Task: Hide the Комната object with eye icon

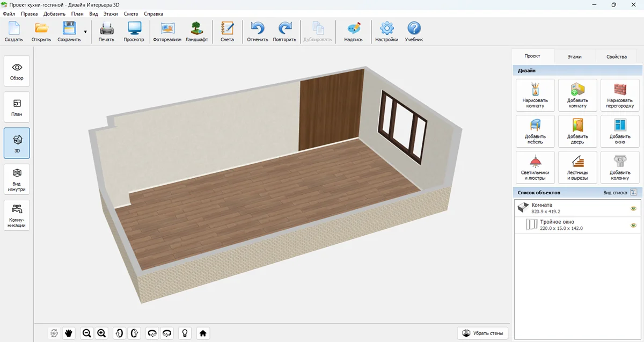Action: (633, 208)
